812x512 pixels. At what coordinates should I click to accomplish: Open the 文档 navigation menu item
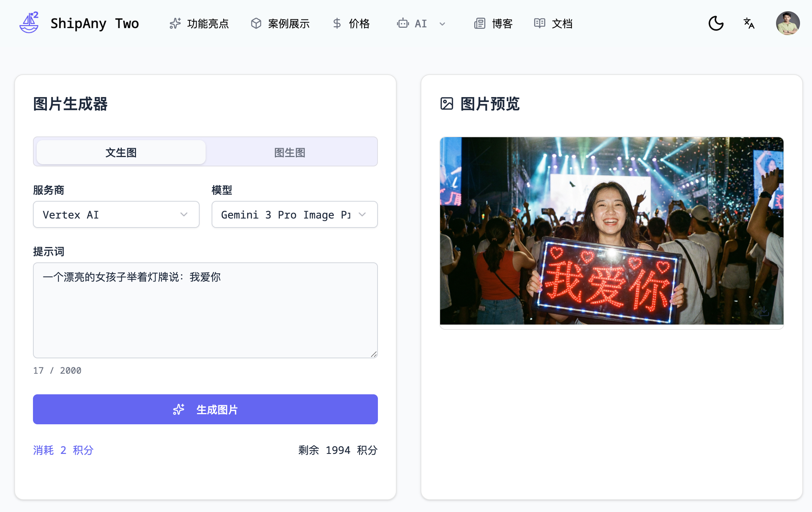[562, 24]
